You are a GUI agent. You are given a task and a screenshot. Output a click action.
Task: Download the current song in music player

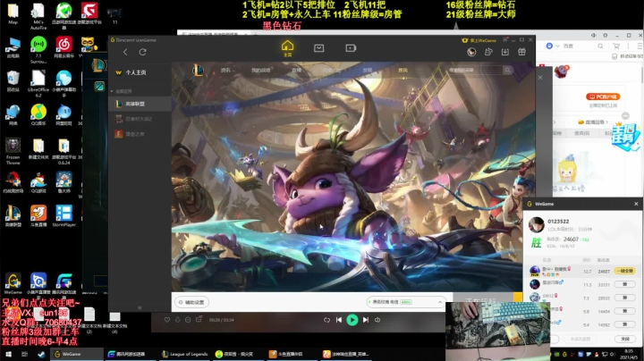(177, 320)
